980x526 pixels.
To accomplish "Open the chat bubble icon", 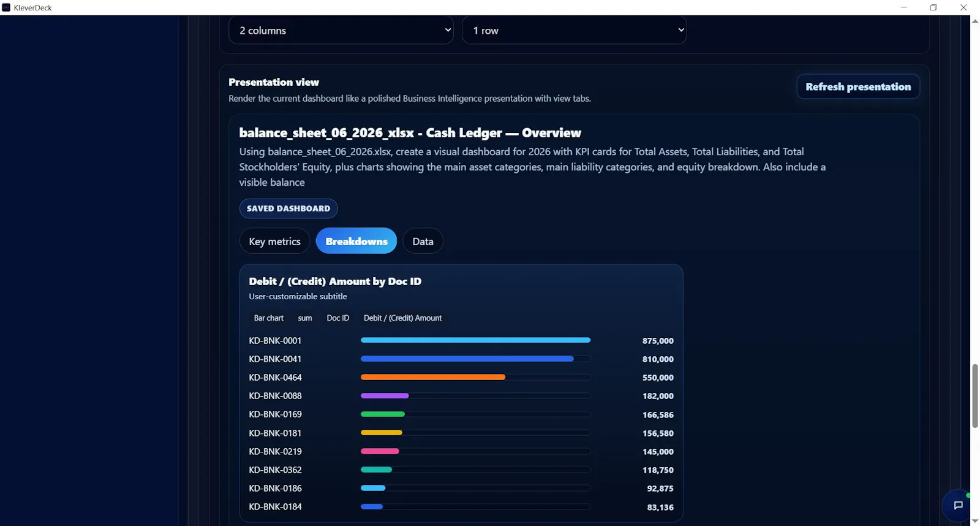I will tap(958, 505).
